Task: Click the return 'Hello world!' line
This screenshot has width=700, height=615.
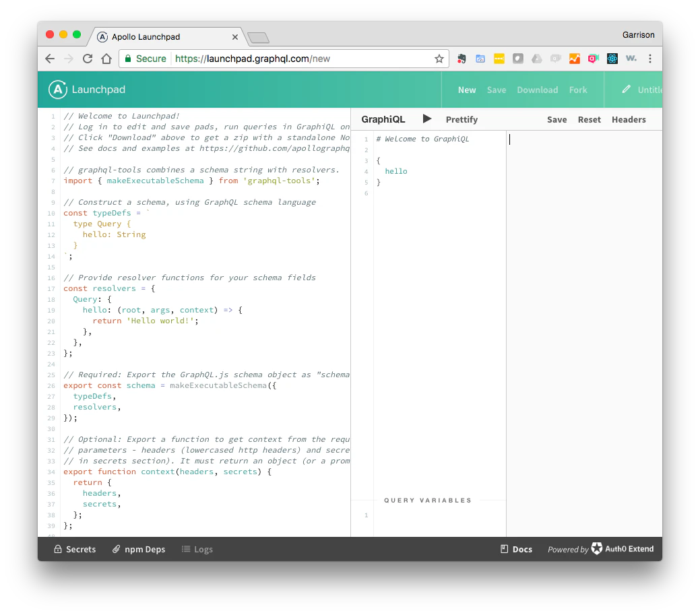Action: coord(146,321)
